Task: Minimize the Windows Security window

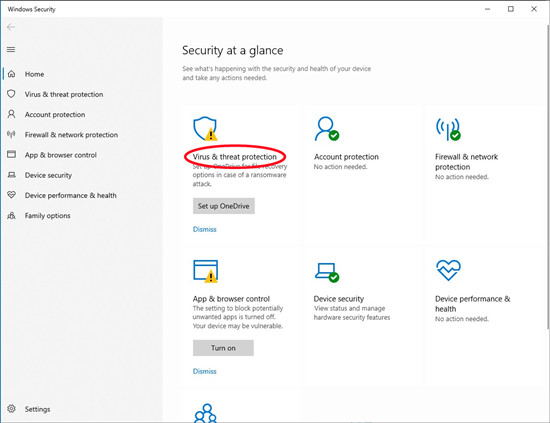Action: click(488, 9)
